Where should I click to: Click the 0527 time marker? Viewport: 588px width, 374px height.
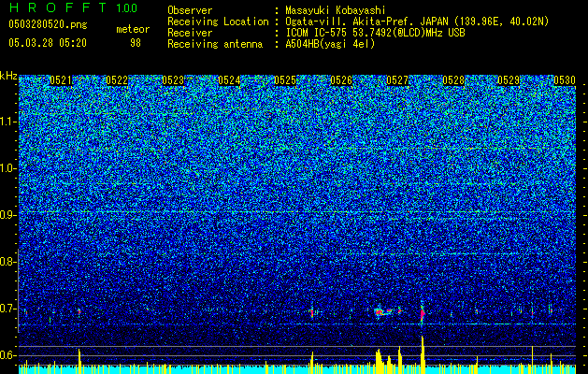click(397, 80)
